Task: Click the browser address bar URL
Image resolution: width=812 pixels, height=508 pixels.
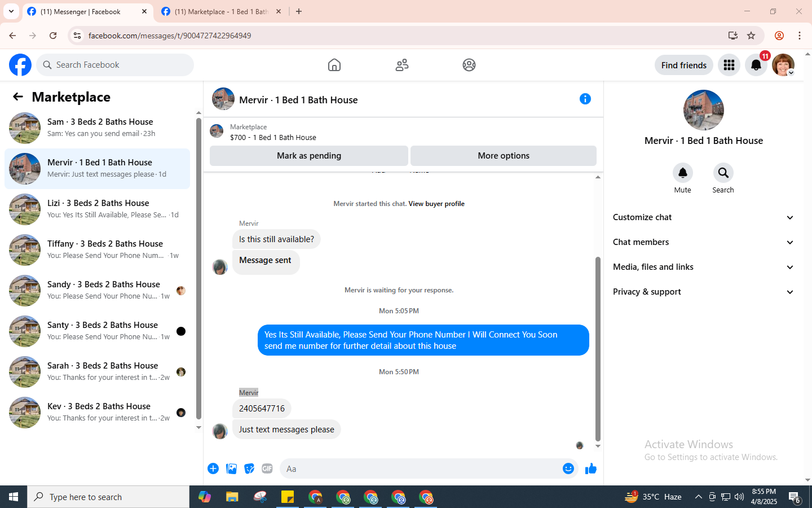Action: (170, 36)
